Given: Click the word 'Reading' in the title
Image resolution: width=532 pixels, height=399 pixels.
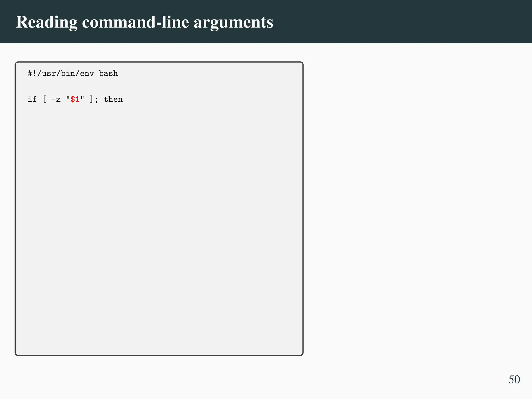Looking at the screenshot, I should click(x=47, y=22).
